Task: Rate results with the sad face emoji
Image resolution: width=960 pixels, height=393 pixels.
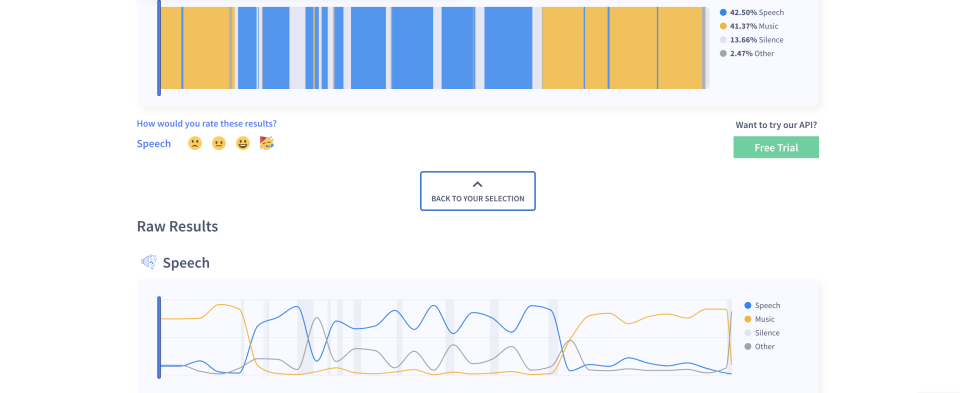Action: 195,143
